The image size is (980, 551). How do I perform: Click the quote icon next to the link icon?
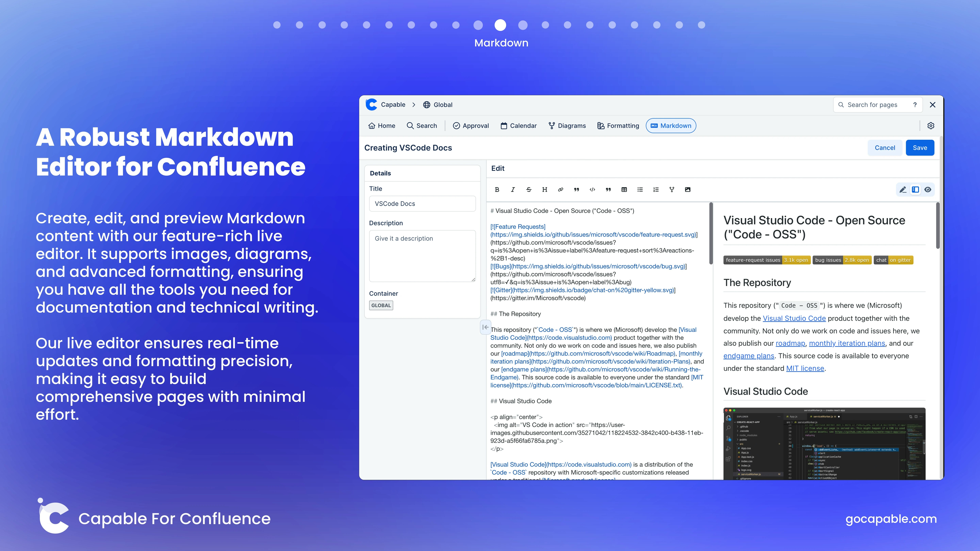(x=576, y=189)
